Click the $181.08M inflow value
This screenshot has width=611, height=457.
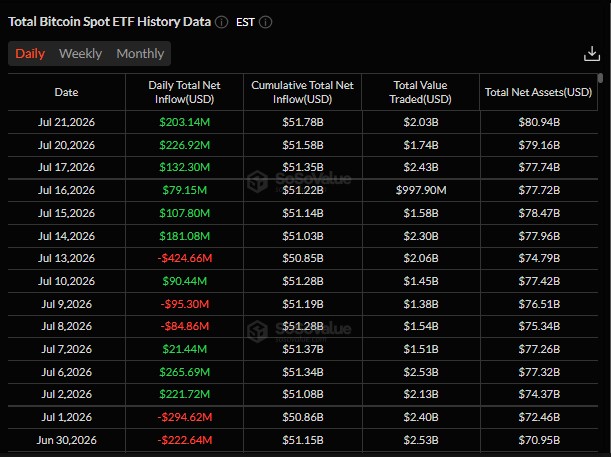(x=184, y=236)
